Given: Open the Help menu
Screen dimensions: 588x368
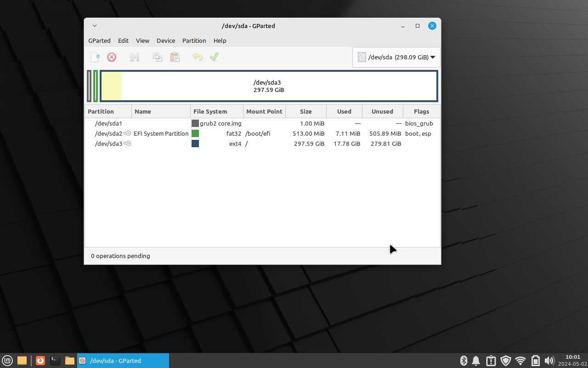Looking at the screenshot, I should coord(220,40).
